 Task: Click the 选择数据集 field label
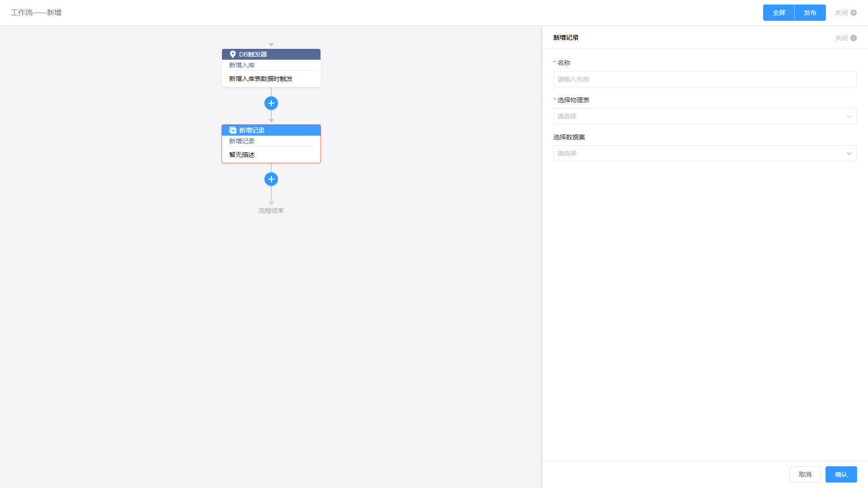(569, 137)
